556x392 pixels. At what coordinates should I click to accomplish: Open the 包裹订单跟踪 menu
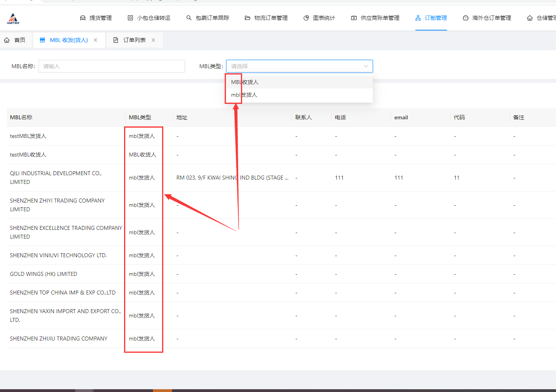click(x=208, y=18)
